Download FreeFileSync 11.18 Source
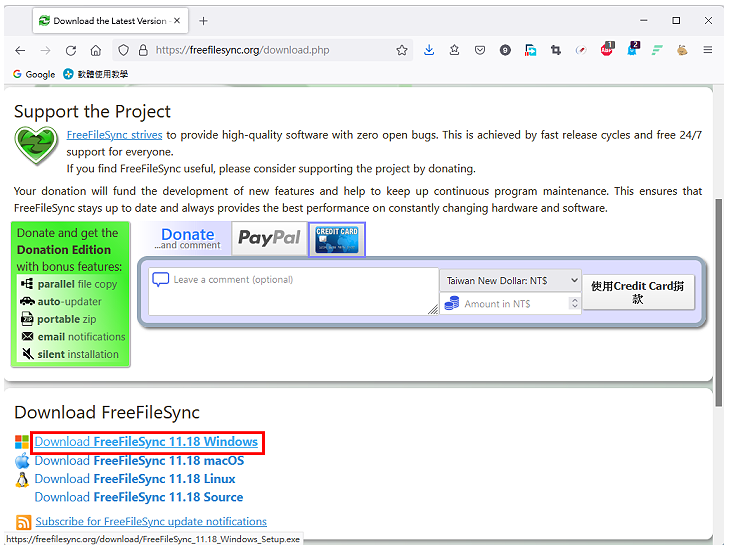The width and height of the screenshot is (729, 554). [139, 498]
